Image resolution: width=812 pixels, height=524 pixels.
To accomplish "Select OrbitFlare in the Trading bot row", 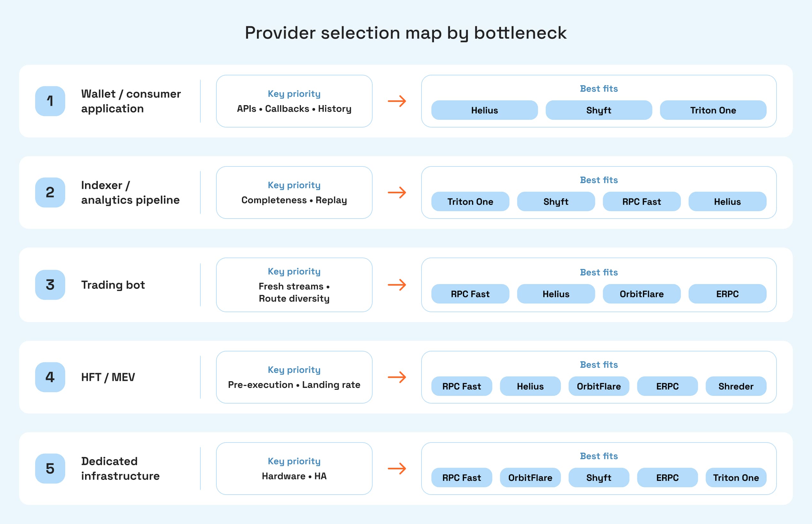I will click(x=641, y=294).
